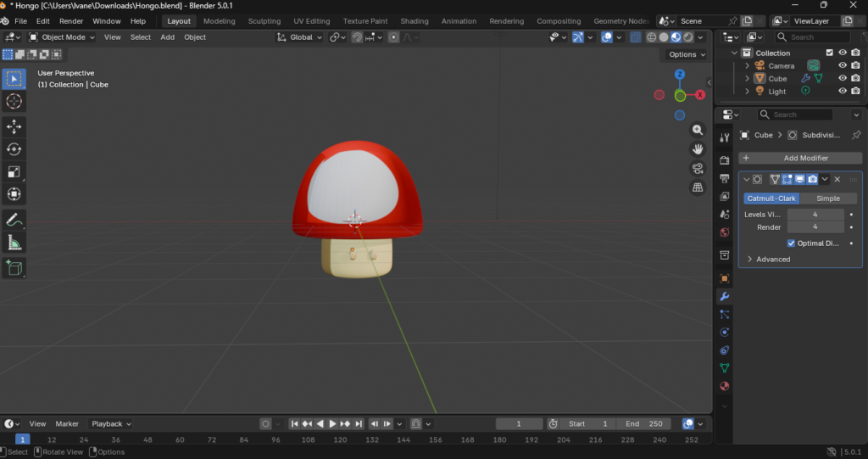Hide the Light object in viewport
The height and width of the screenshot is (459, 868).
[843, 91]
